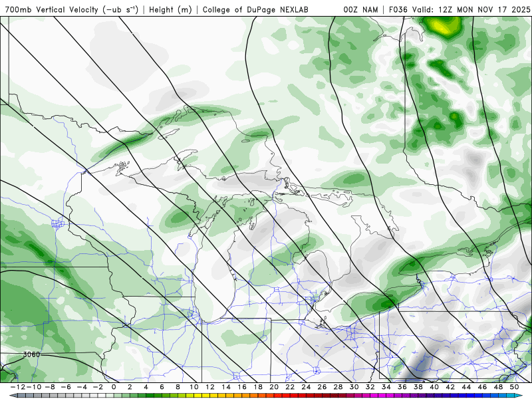Click the "34" value on the color scale
This screenshot has height=399, width=532.
[x=386, y=387]
